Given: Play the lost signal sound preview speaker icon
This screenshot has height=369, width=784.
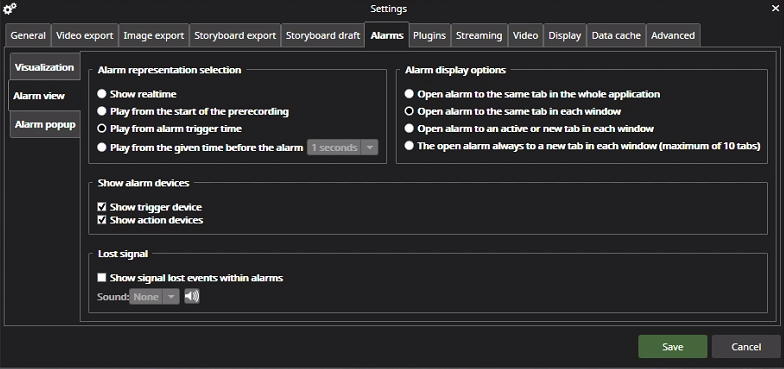Looking at the screenshot, I should (192, 296).
